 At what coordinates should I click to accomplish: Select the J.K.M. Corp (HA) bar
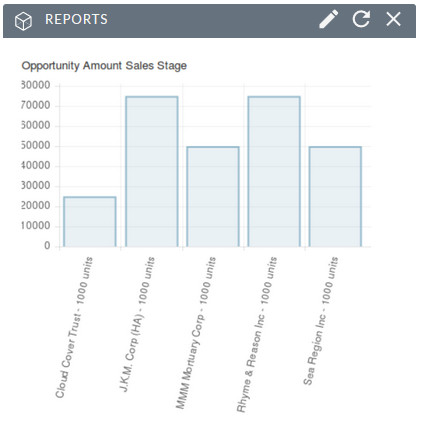152,172
